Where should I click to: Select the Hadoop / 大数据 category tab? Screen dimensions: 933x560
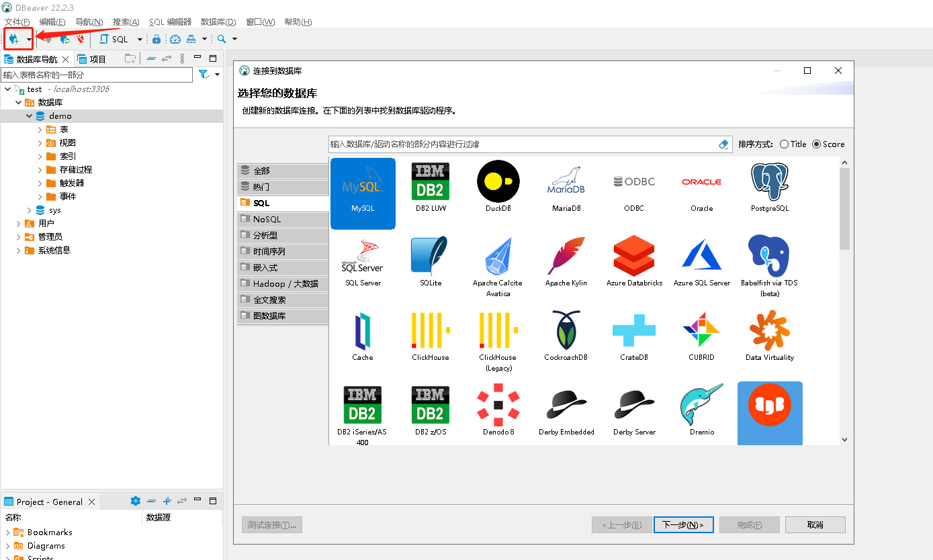click(x=283, y=283)
